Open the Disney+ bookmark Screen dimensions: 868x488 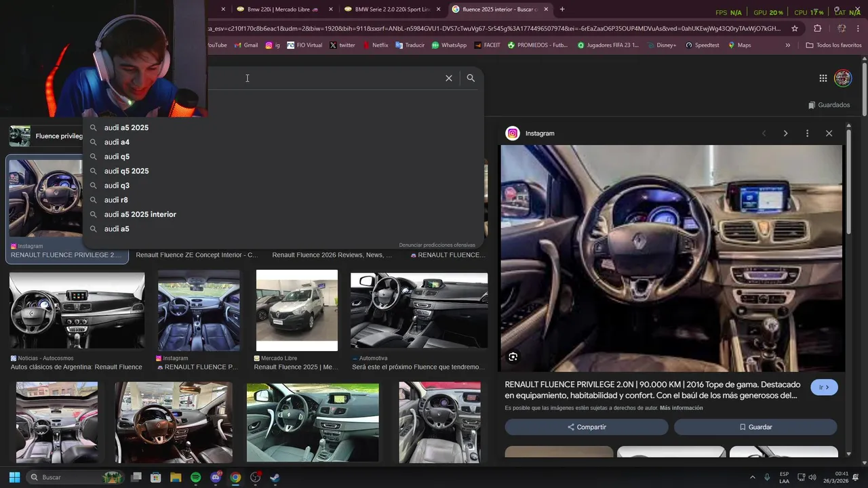click(661, 45)
